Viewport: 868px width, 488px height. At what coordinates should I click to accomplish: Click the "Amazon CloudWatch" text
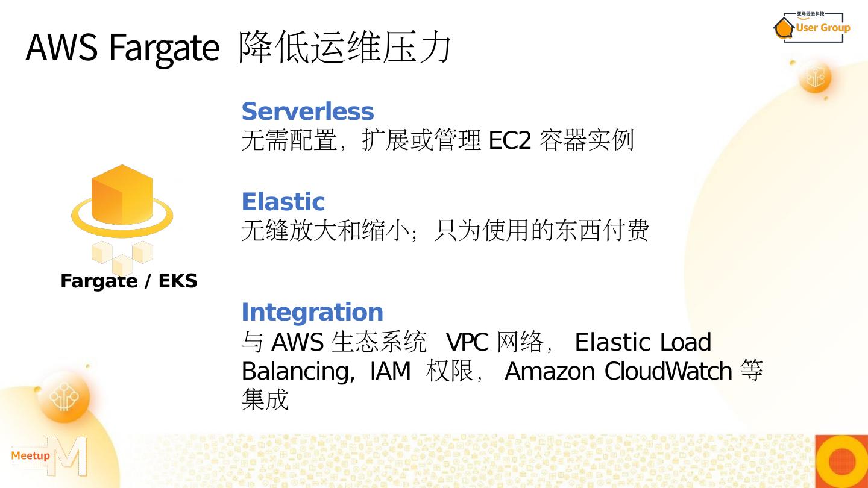coord(618,371)
